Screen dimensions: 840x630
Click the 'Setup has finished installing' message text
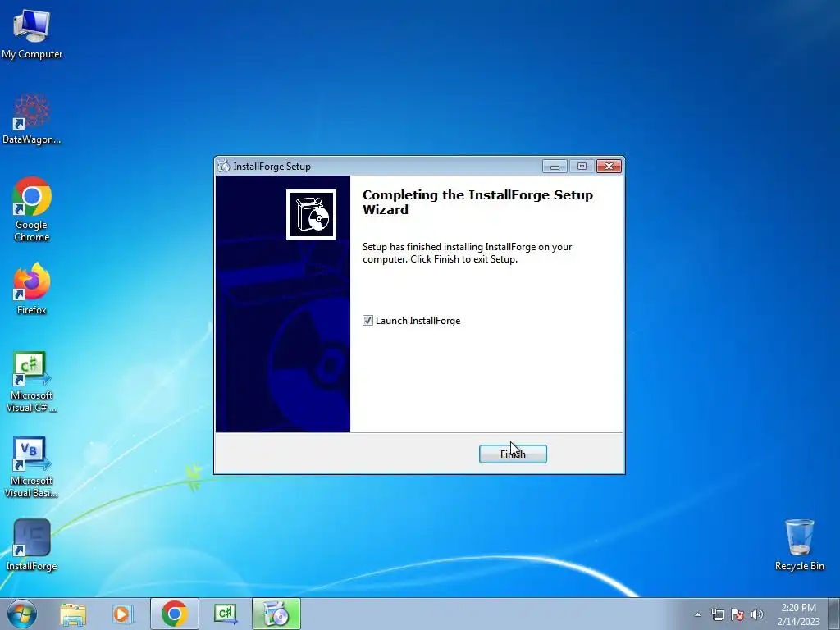(x=467, y=253)
